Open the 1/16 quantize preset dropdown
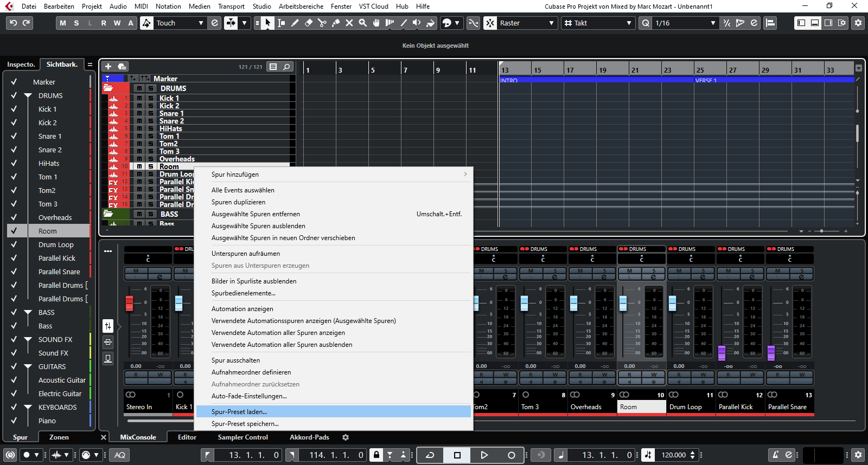This screenshot has height=465, width=868. [x=685, y=23]
